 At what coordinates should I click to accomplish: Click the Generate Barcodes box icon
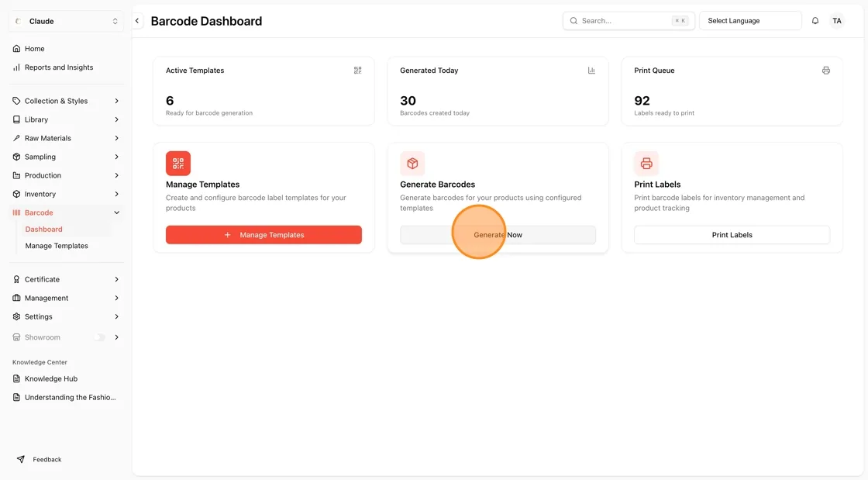point(412,164)
